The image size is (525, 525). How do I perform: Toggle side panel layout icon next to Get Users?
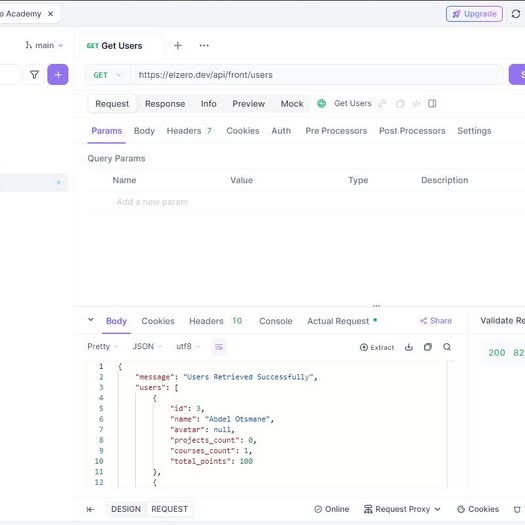(x=432, y=103)
